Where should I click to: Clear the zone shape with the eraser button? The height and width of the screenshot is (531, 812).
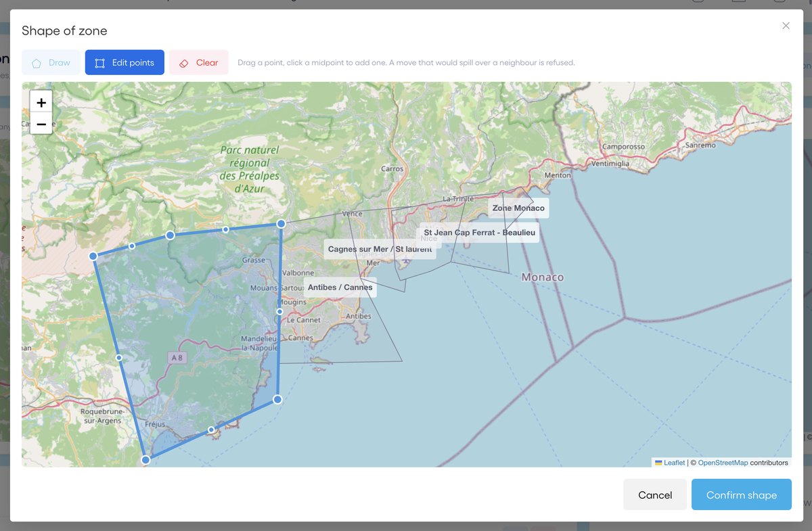(x=199, y=62)
